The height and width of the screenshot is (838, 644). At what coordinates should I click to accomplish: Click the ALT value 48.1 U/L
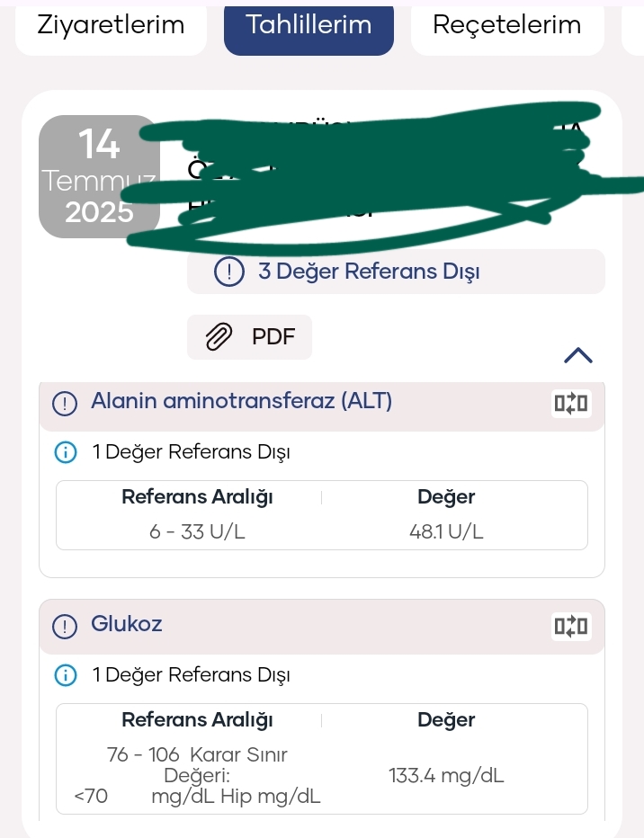click(446, 531)
